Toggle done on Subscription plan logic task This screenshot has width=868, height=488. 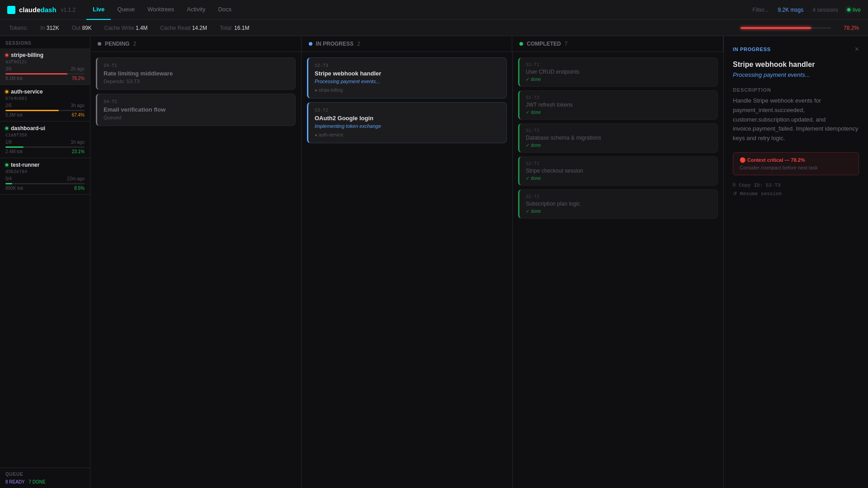533,211
